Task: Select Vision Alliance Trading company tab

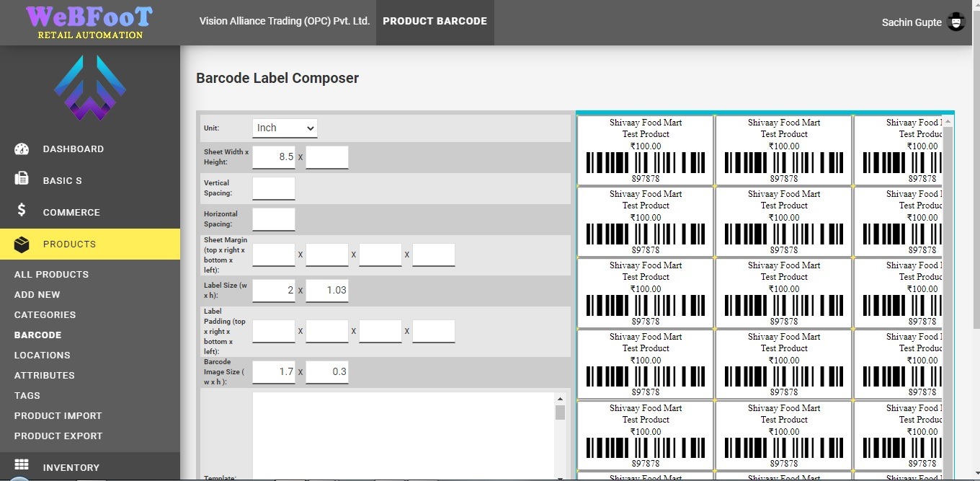Action: click(285, 22)
